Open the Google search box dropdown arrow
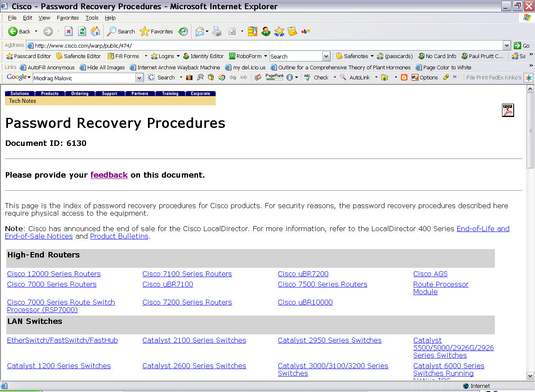This screenshot has height=392, width=535. (140, 78)
